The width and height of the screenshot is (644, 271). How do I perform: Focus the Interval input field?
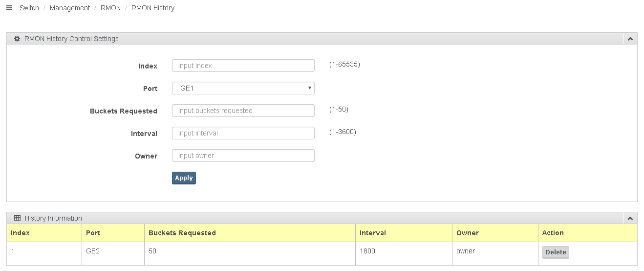point(243,133)
